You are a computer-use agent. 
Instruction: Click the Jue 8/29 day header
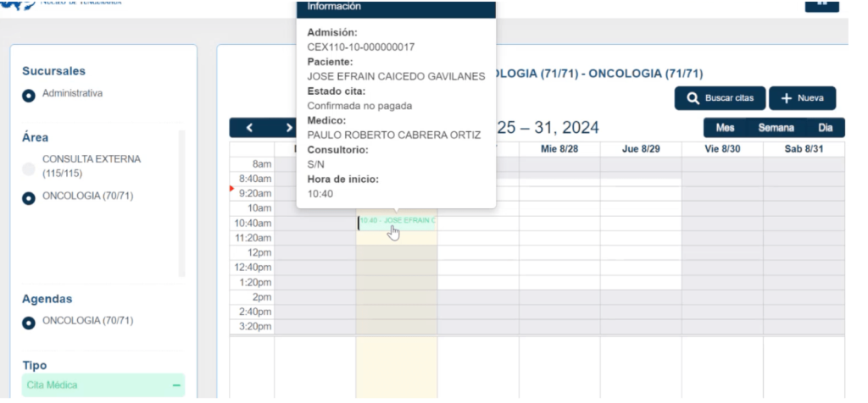(x=640, y=149)
